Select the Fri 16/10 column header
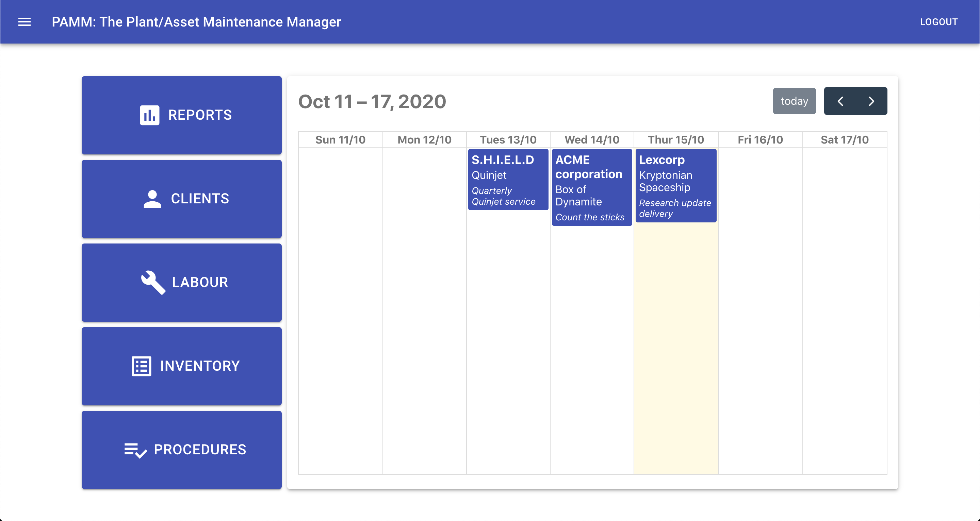Screen dimensions: 980x521 coord(761,139)
